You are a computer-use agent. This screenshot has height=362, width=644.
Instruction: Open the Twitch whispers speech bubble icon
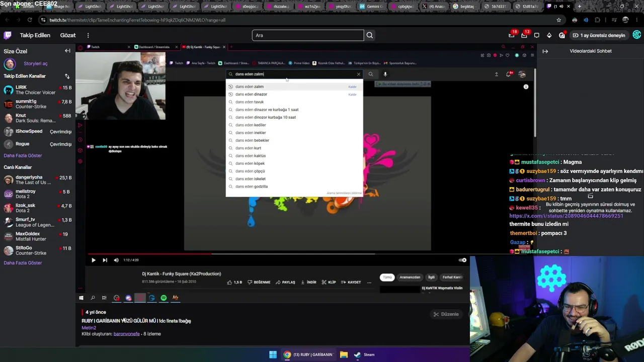[537, 35]
